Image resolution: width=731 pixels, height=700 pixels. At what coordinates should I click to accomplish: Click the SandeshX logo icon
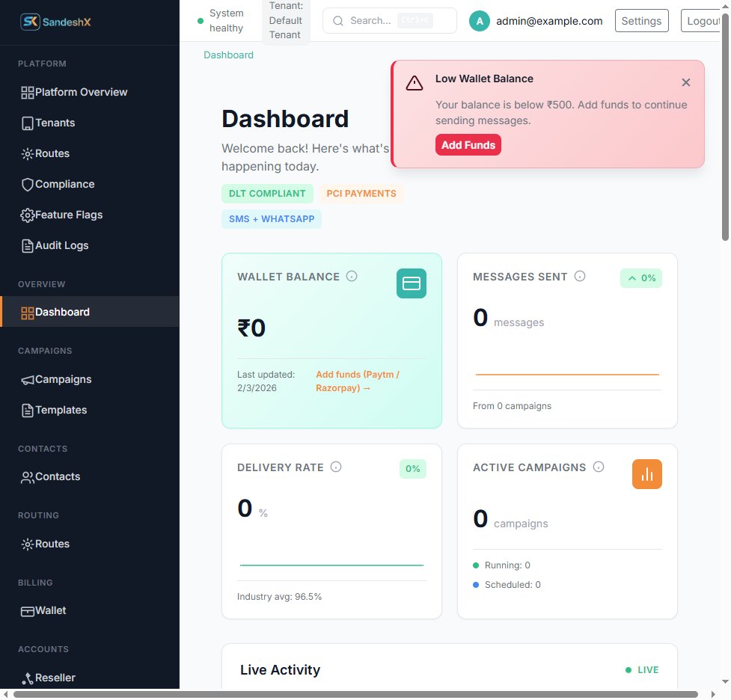tap(31, 22)
